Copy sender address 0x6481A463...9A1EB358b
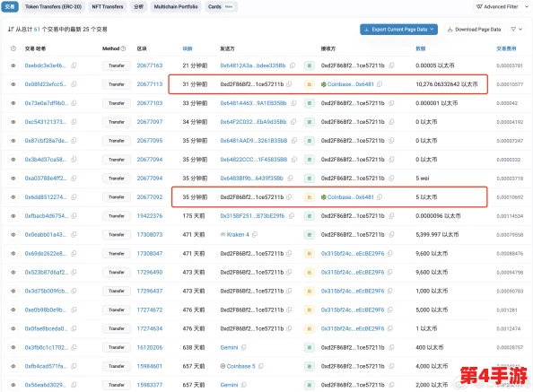533x392 pixels. click(293, 102)
